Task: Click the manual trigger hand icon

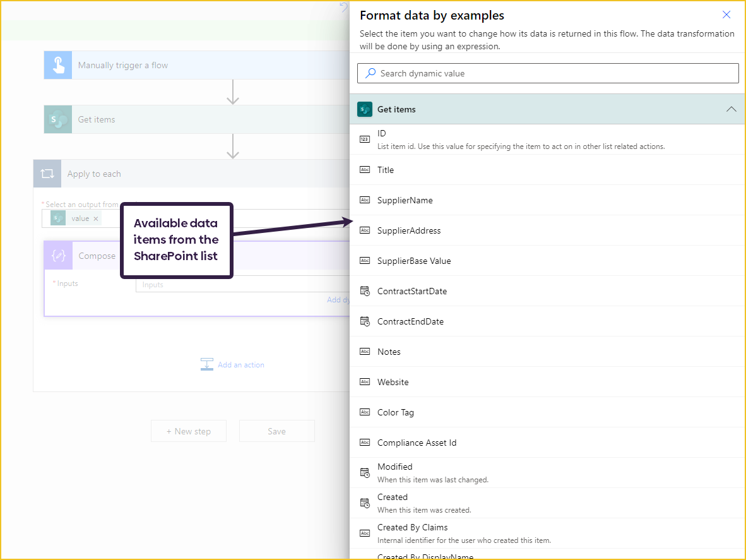Action: pos(58,65)
